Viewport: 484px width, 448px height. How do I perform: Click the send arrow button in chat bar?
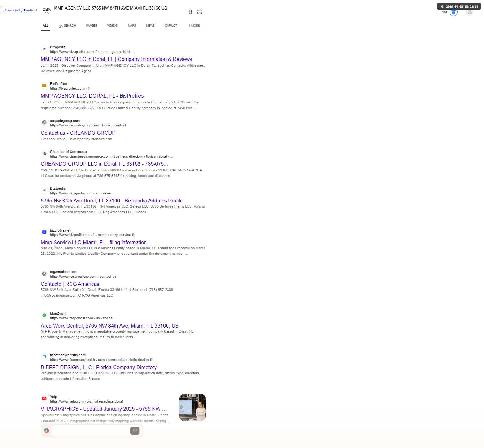(135, 431)
